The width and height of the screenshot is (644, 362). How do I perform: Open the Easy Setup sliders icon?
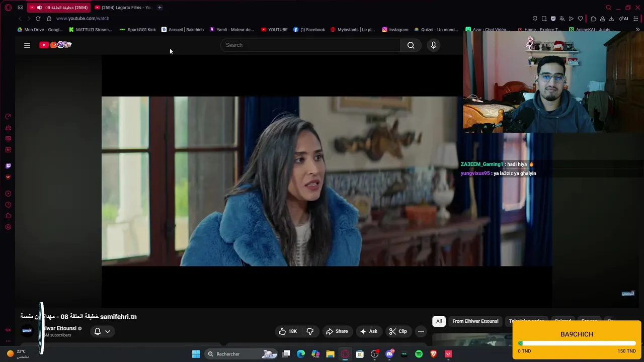[x=636, y=19]
